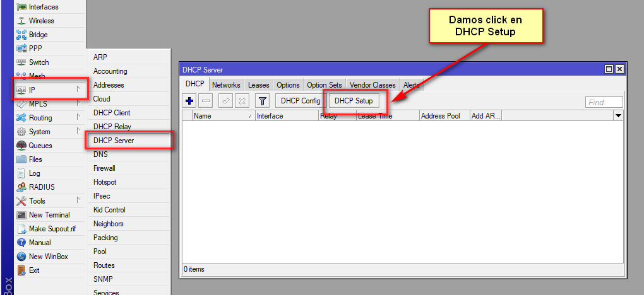
Task: Click the Find search field
Action: tap(604, 102)
